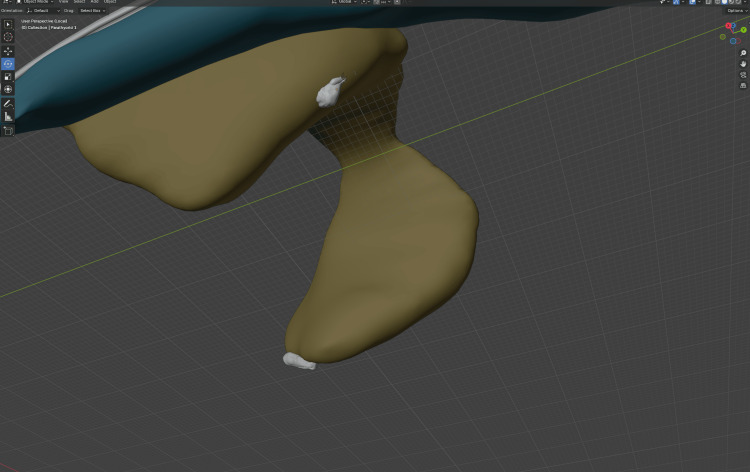
Task: Select the upper white bone fragment
Action: tap(329, 93)
